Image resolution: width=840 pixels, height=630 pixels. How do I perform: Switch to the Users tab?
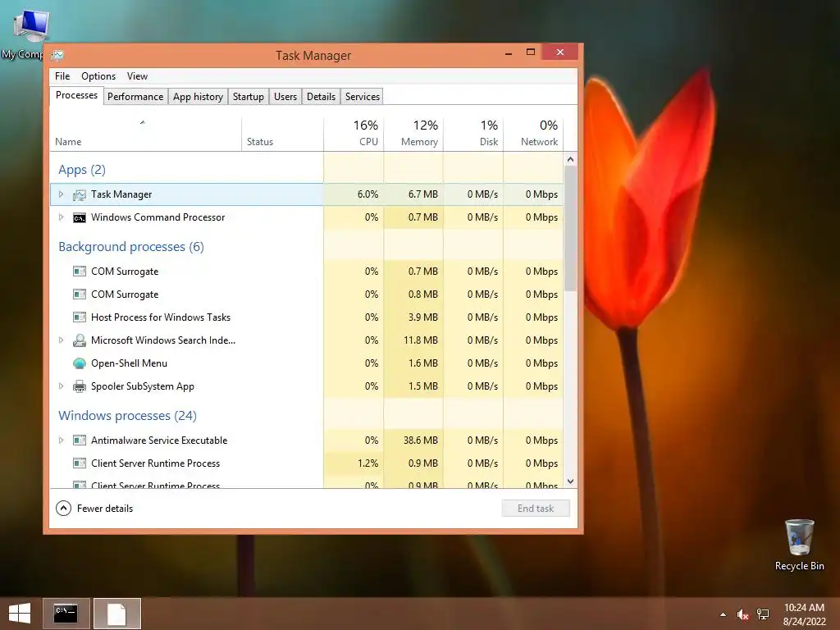click(285, 97)
